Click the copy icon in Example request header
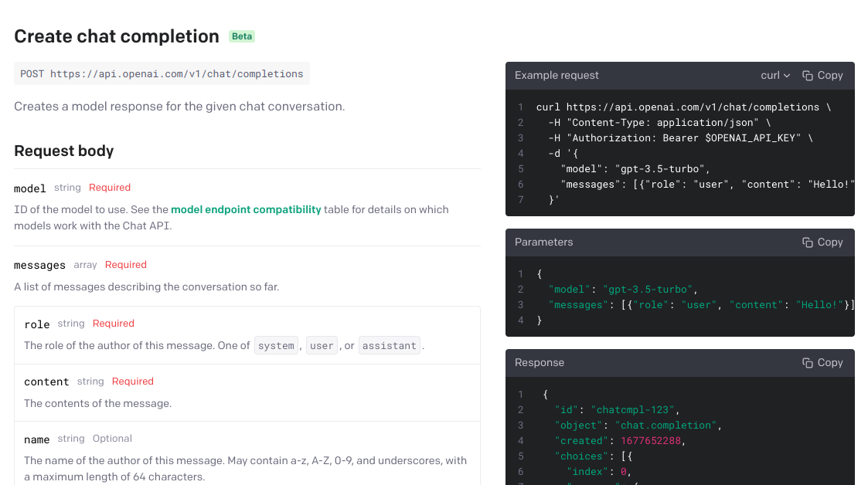 tap(808, 76)
